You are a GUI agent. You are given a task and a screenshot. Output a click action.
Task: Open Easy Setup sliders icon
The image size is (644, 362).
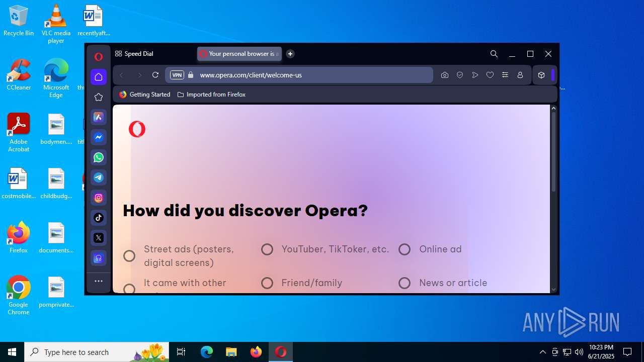coord(505,75)
